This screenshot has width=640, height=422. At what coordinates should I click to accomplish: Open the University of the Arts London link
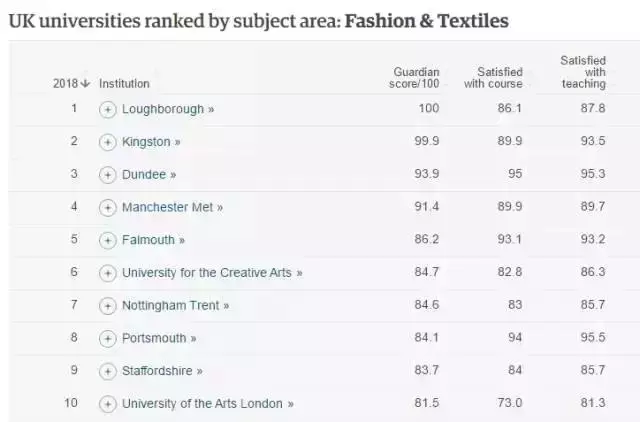click(x=208, y=404)
